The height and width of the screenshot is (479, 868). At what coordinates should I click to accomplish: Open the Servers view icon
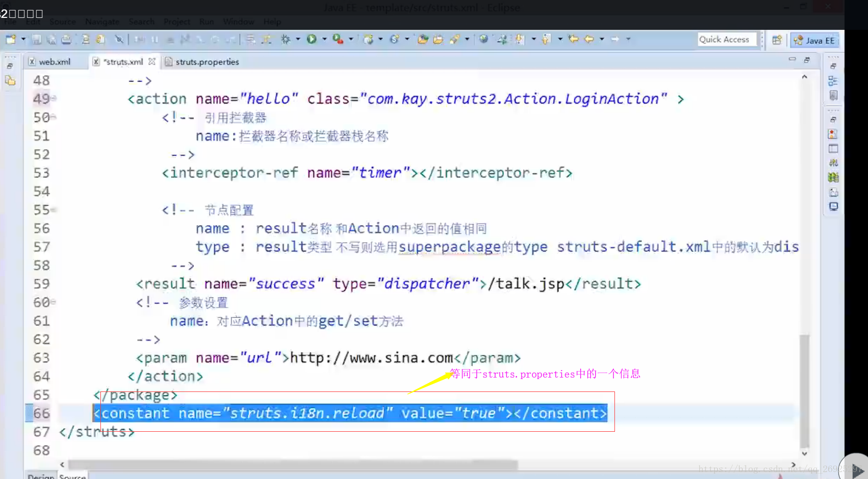tap(833, 163)
